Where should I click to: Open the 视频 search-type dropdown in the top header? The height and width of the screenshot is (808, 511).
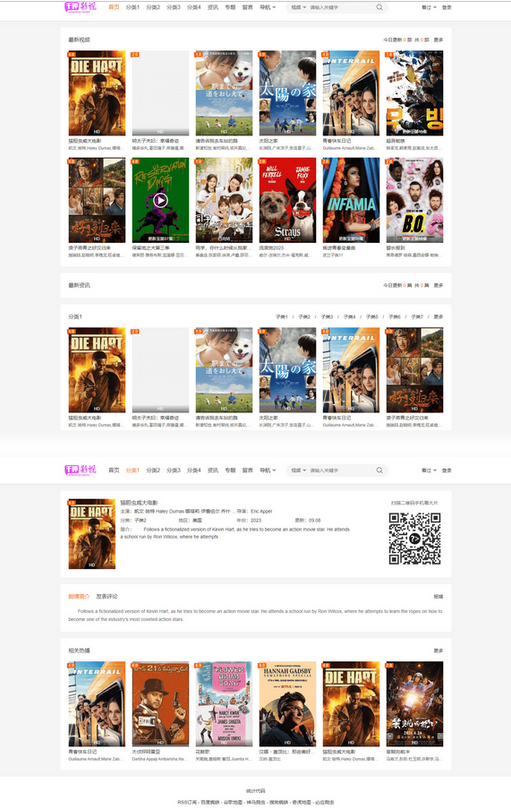298,7
